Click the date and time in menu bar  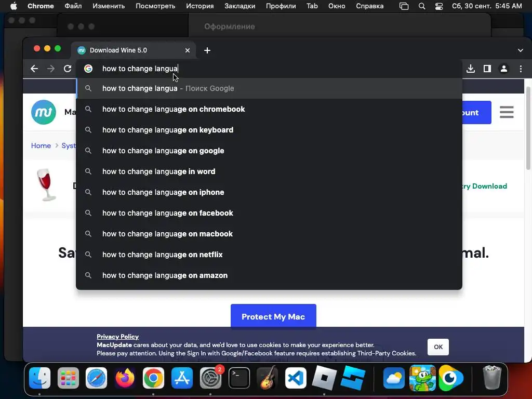pyautogui.click(x=487, y=6)
